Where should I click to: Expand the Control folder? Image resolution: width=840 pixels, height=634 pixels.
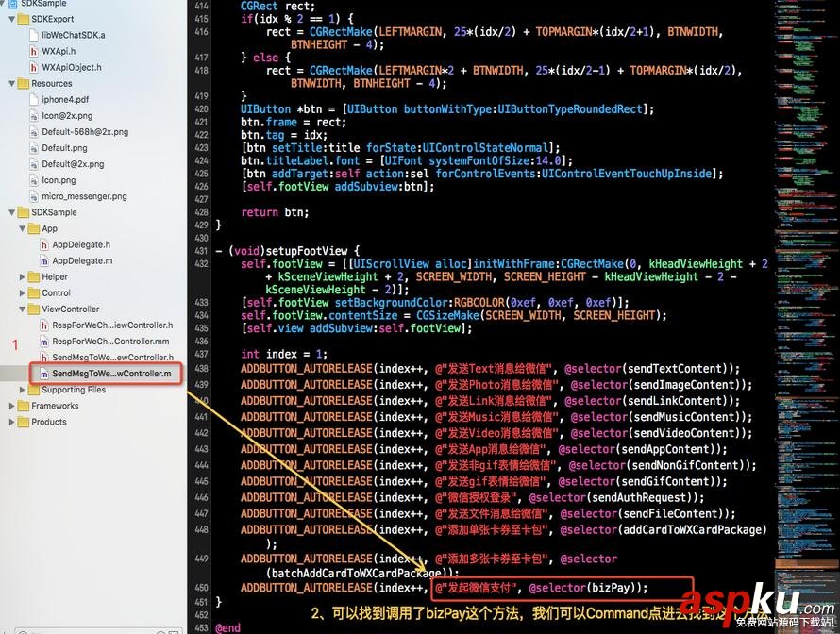coord(23,292)
